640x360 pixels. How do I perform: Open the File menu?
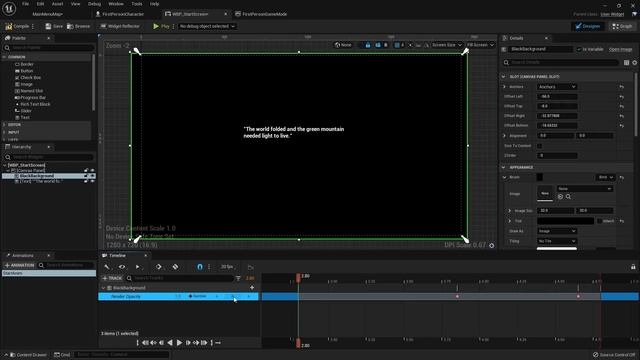click(25, 4)
